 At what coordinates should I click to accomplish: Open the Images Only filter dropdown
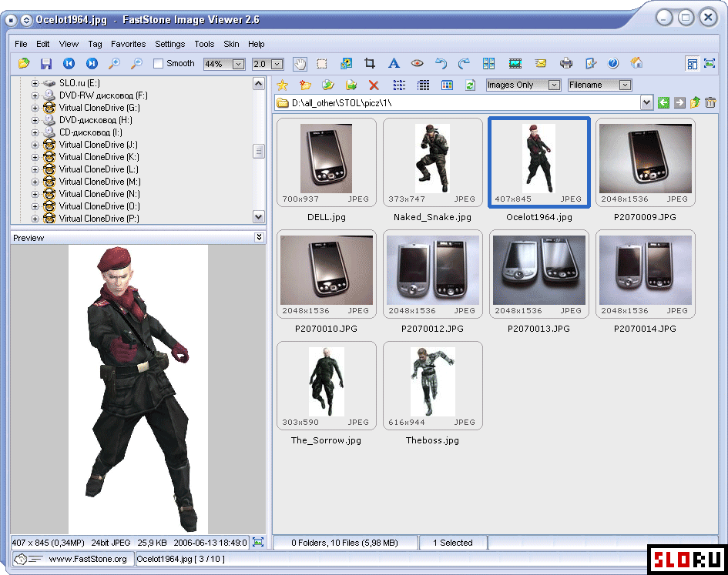pyautogui.click(x=554, y=85)
